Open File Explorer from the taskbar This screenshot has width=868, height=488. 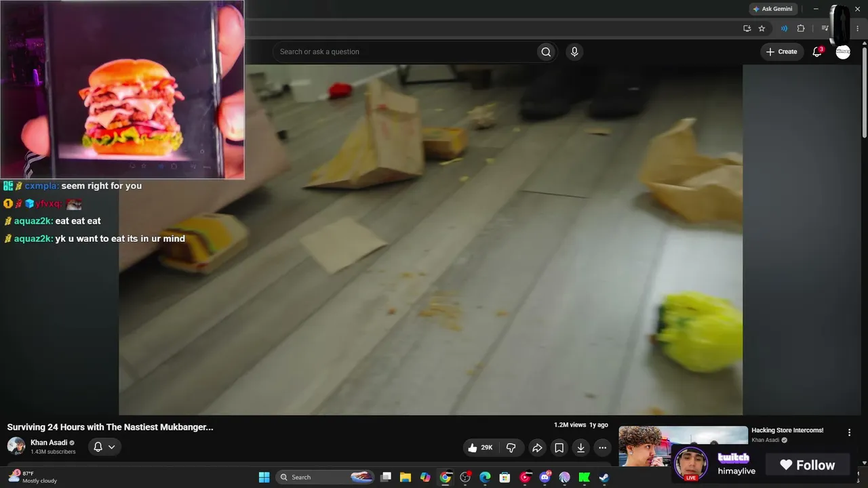[x=406, y=477]
